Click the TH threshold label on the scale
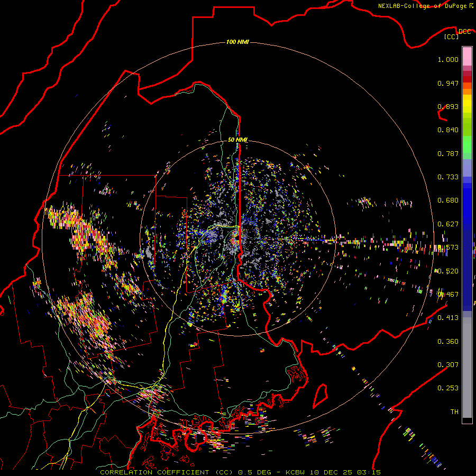 click(454, 412)
